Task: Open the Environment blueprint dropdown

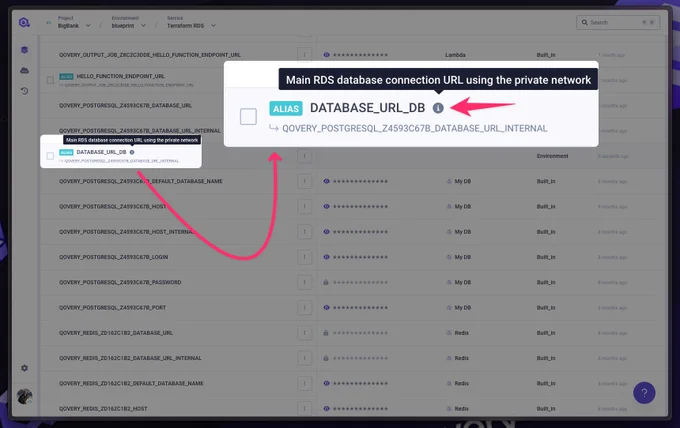Action: click(128, 23)
